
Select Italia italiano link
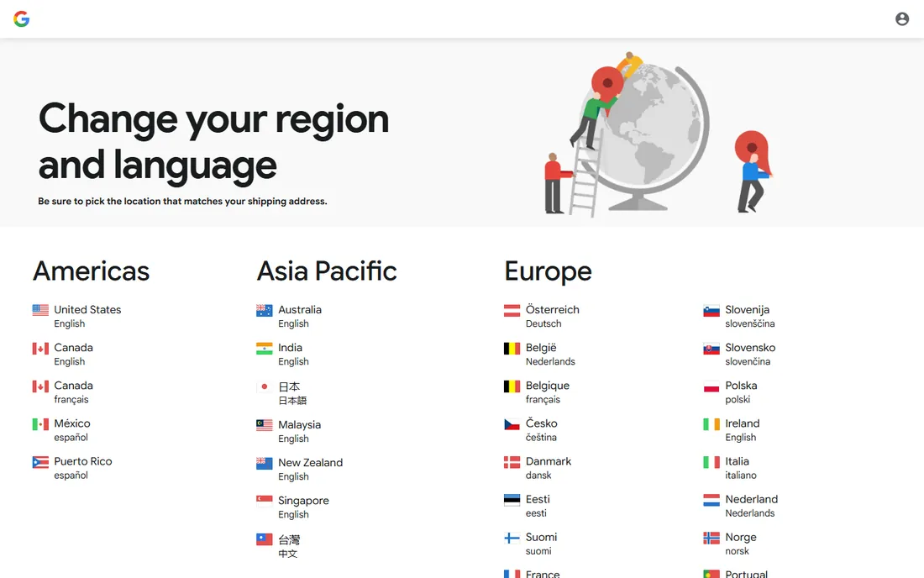[729, 468]
